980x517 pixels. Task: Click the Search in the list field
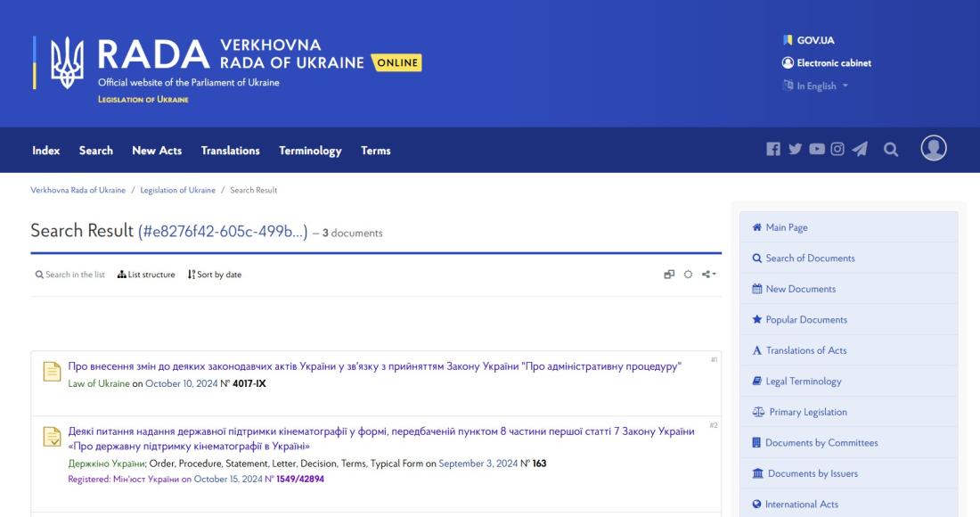pyautogui.click(x=69, y=275)
